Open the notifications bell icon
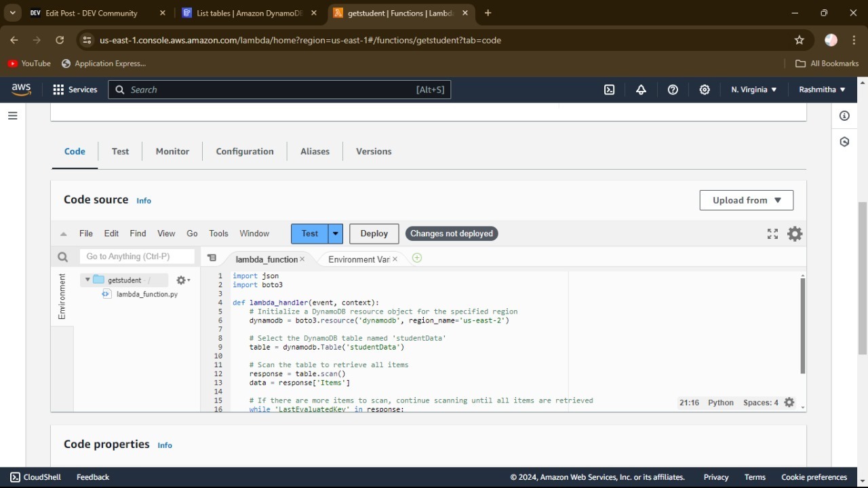The height and width of the screenshot is (488, 868). (641, 90)
